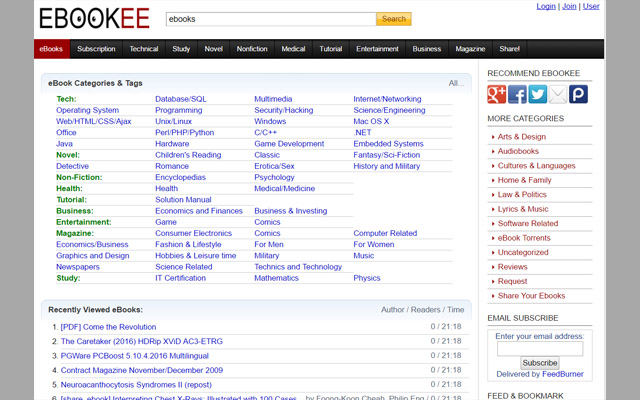640x400 pixels.
Task: Click the email address subscription field
Action: [x=540, y=349]
